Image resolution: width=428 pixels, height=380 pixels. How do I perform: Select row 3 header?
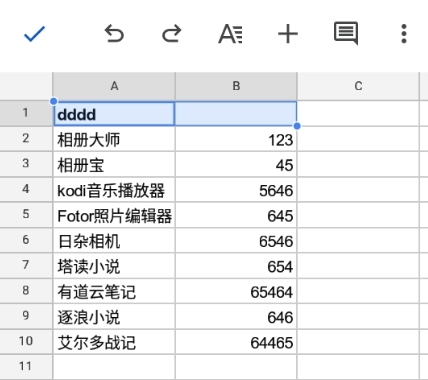point(26,164)
